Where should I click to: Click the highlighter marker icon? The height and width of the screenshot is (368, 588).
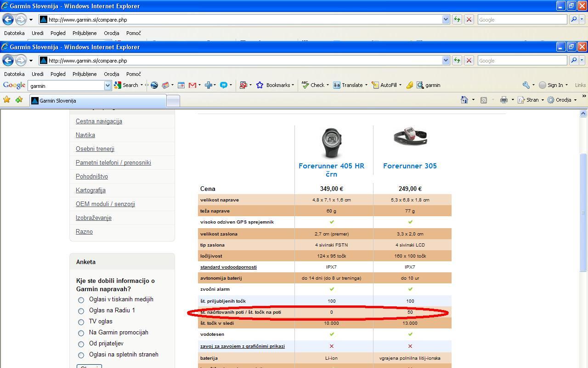point(409,85)
